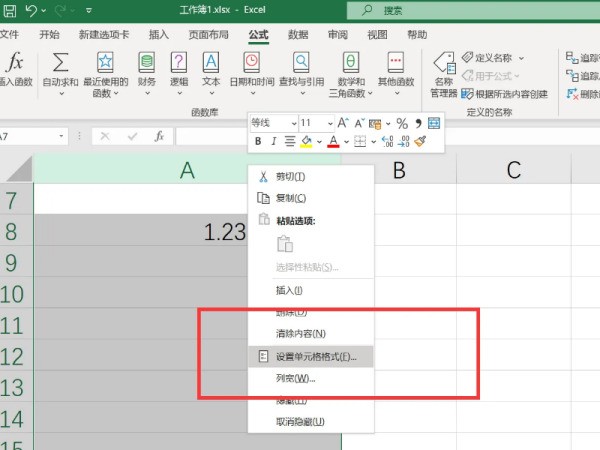This screenshot has height=450, width=600.
Task: Toggle Italic in the mini toolbar
Action: coord(274,142)
